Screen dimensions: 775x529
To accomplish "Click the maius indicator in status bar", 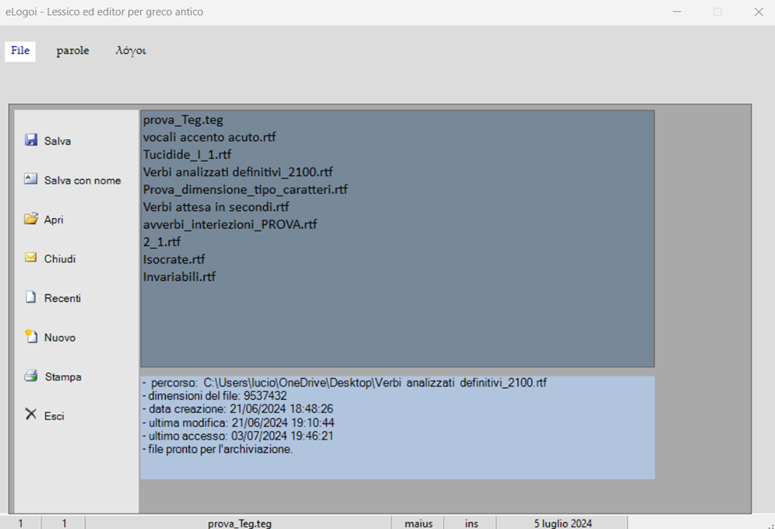I will [419, 523].
